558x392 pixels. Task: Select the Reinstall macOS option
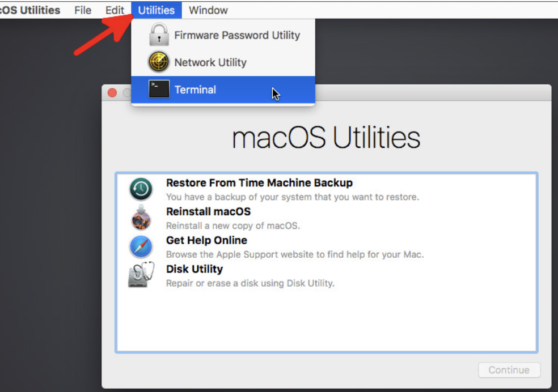tap(326, 218)
